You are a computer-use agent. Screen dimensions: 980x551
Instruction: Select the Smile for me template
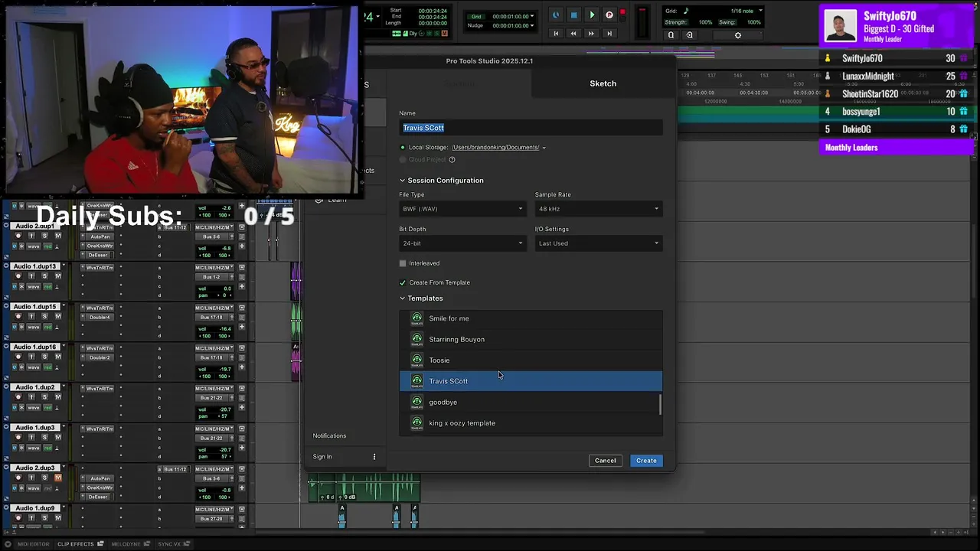tap(530, 318)
